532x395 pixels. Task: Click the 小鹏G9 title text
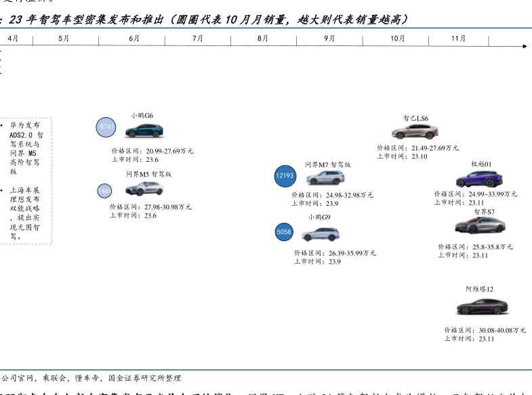tap(319, 217)
